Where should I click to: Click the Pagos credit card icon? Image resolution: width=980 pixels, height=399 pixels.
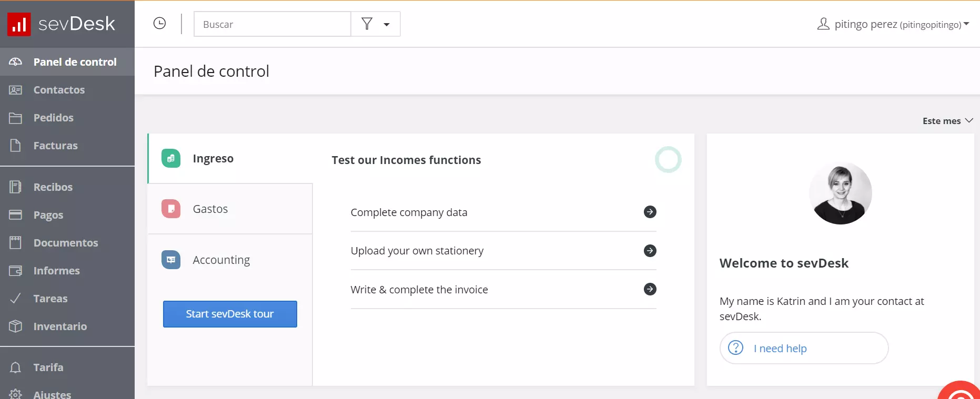coord(16,215)
